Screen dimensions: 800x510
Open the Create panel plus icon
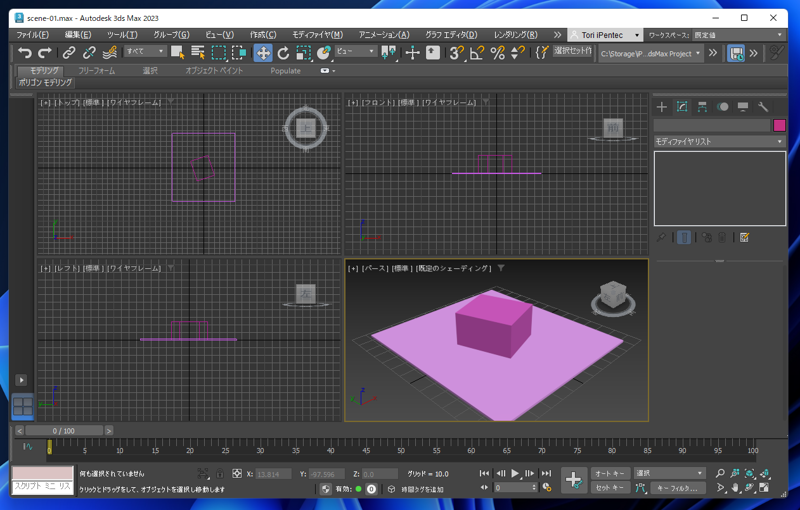pos(661,106)
